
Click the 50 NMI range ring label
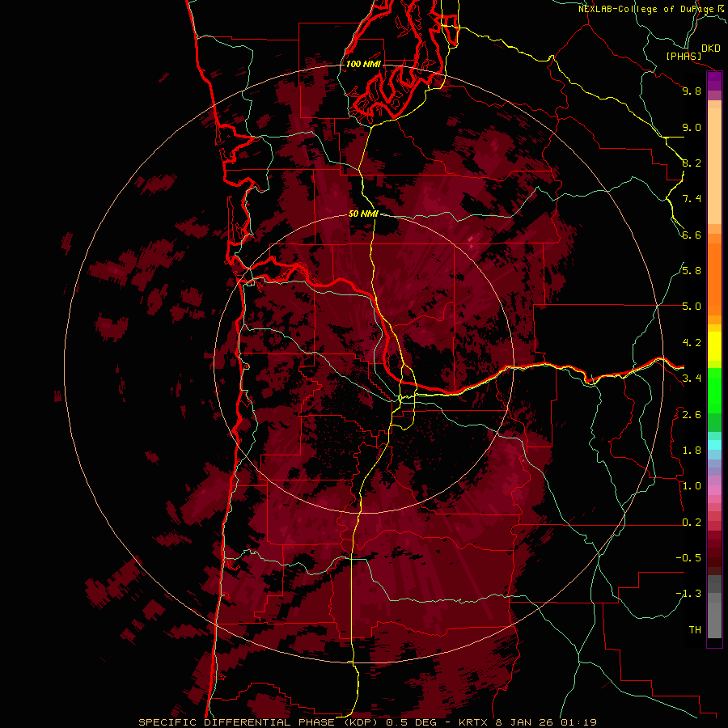click(x=363, y=214)
